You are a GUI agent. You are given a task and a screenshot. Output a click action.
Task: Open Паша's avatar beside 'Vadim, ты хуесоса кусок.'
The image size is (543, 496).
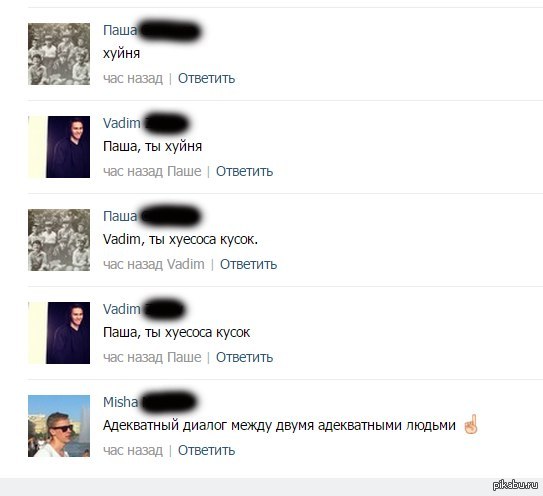pyautogui.click(x=59, y=240)
